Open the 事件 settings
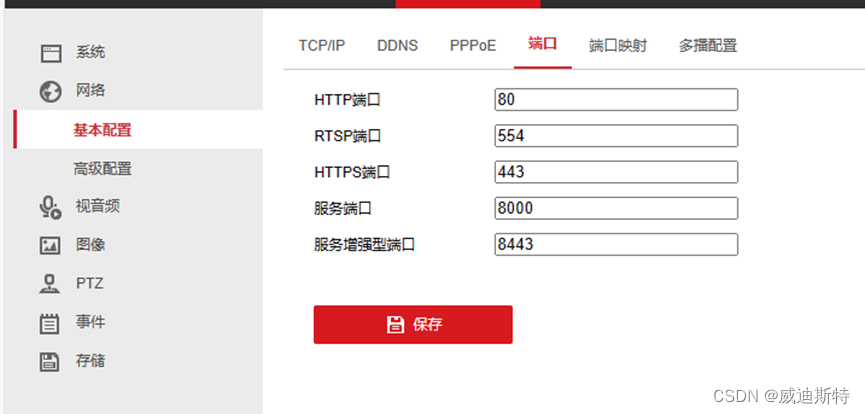The width and height of the screenshot is (865, 414). tap(90, 322)
